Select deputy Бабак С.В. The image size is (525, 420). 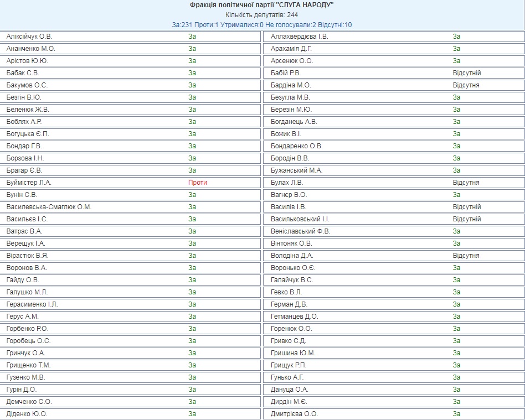point(23,73)
